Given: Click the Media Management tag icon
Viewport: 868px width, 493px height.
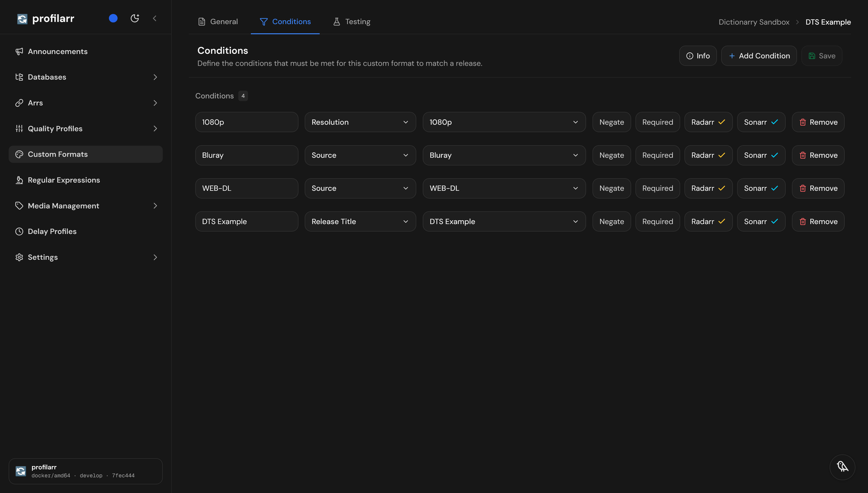Looking at the screenshot, I should pos(19,206).
